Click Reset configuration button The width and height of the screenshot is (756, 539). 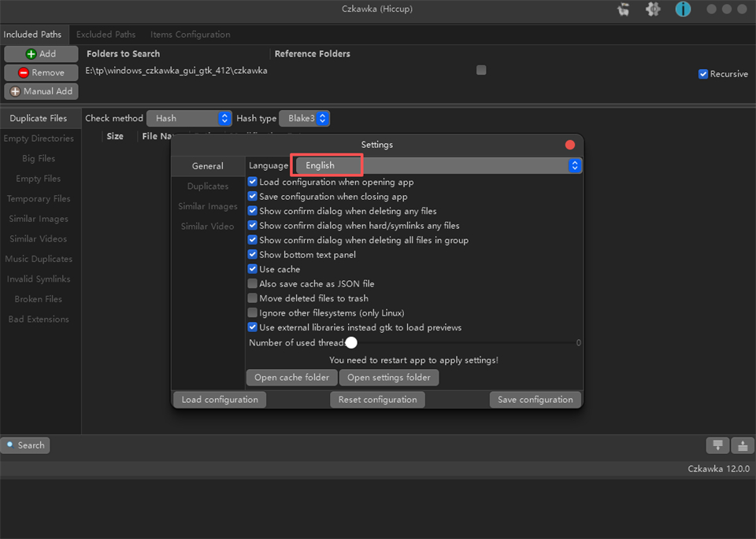(377, 400)
